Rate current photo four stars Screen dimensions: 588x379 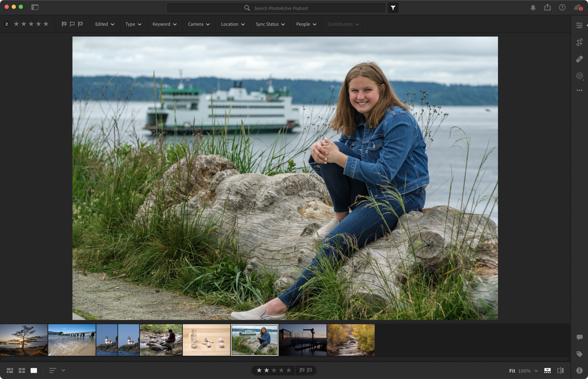(281, 370)
